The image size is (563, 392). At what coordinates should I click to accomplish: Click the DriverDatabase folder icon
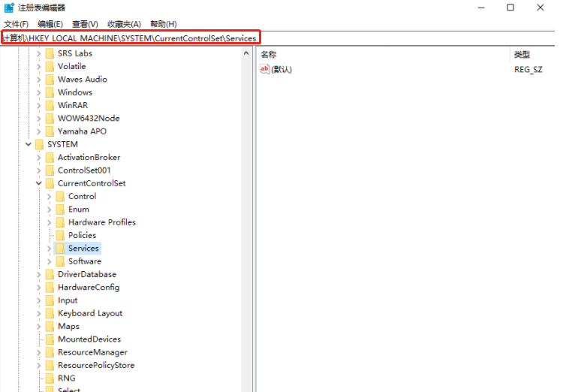50,274
